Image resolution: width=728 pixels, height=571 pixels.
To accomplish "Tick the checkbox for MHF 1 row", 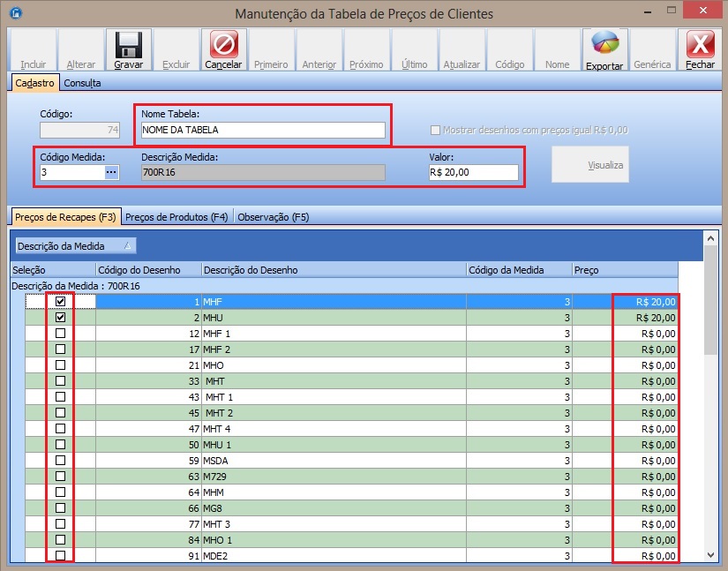I will 60,334.
